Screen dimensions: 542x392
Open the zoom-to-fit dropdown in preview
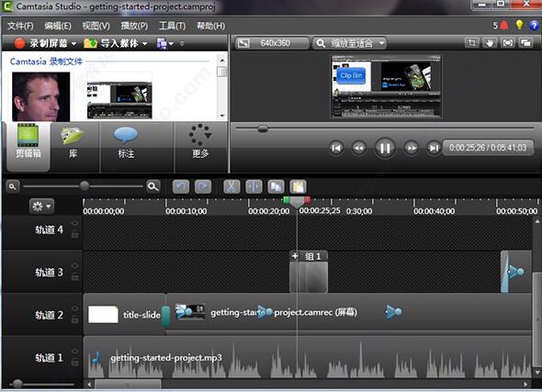(x=349, y=43)
